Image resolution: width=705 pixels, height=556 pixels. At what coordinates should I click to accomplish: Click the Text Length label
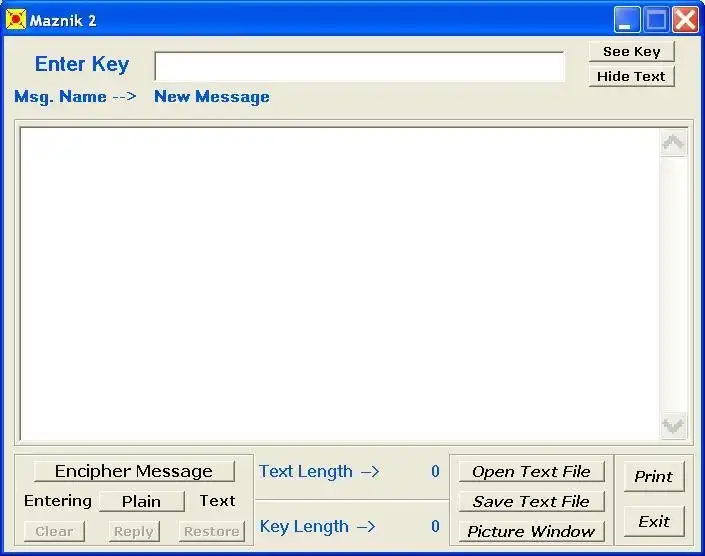point(320,471)
